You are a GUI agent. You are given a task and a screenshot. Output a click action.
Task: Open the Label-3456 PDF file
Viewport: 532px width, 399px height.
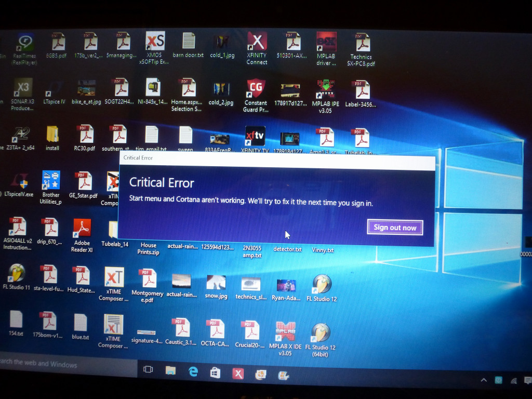(361, 95)
